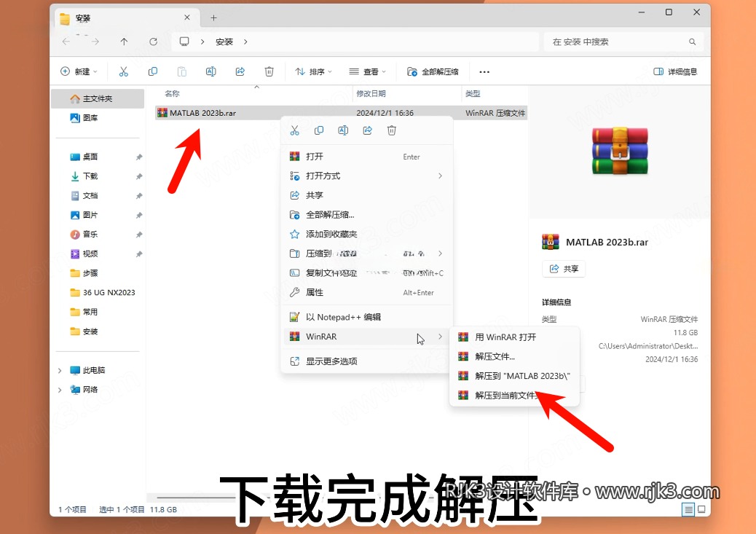The width and height of the screenshot is (756, 534).
Task: Open 桌面 in sidebar
Action: tap(98, 157)
